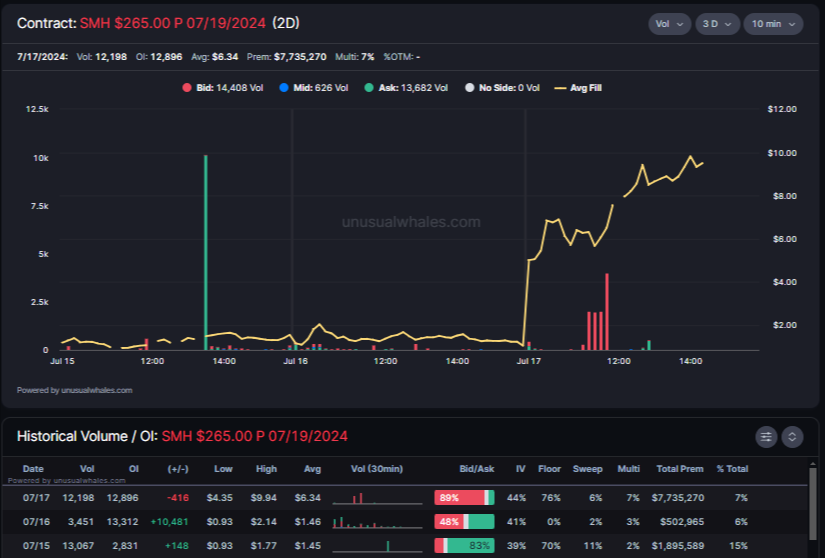This screenshot has height=558, width=825.
Task: Toggle the Bid series in legend
Action: 223,88
